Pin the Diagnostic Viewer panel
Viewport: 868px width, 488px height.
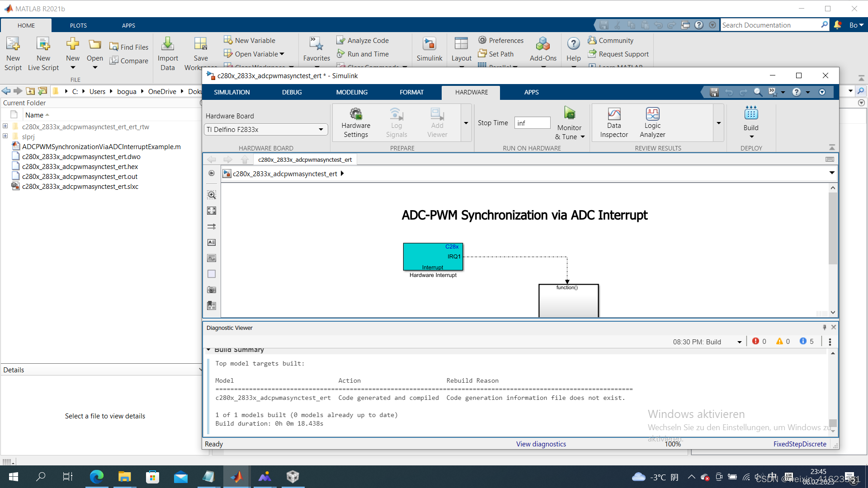(x=824, y=327)
